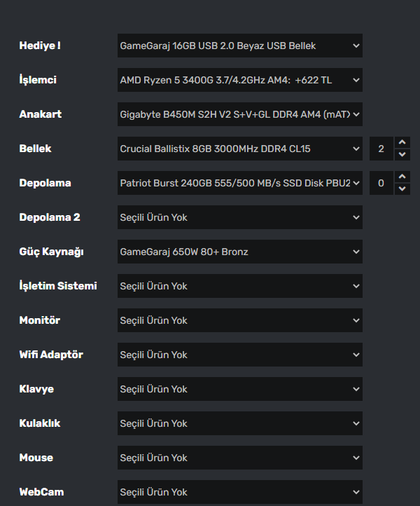Click the Depolama quantity number field

pos(381,183)
